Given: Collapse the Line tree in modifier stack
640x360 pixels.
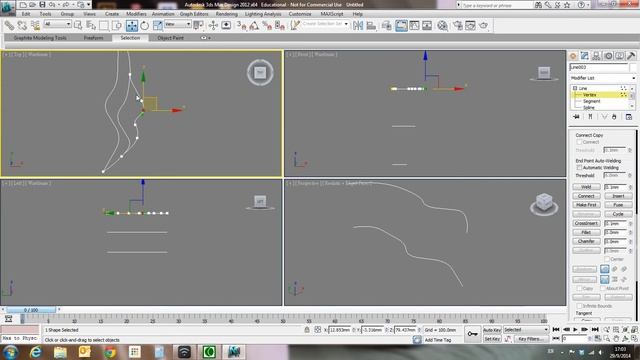Looking at the screenshot, I should 575,88.
